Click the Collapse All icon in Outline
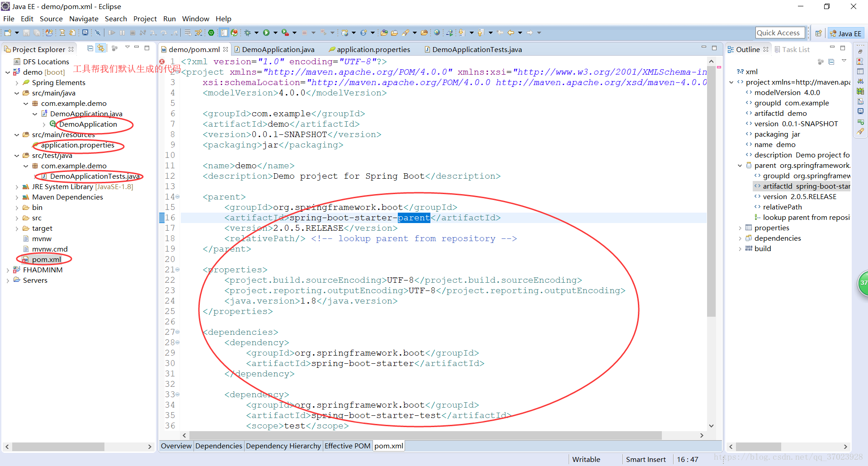The height and width of the screenshot is (466, 868). pyautogui.click(x=831, y=62)
